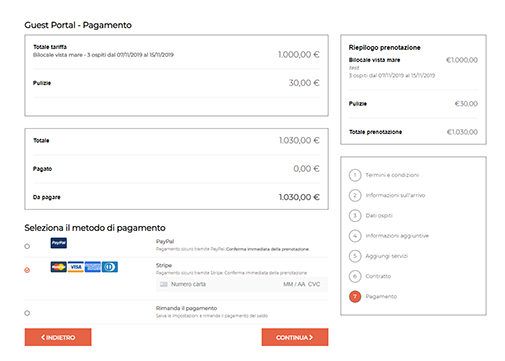
Task: Click the INDIETRO back button
Action: [x=58, y=337]
